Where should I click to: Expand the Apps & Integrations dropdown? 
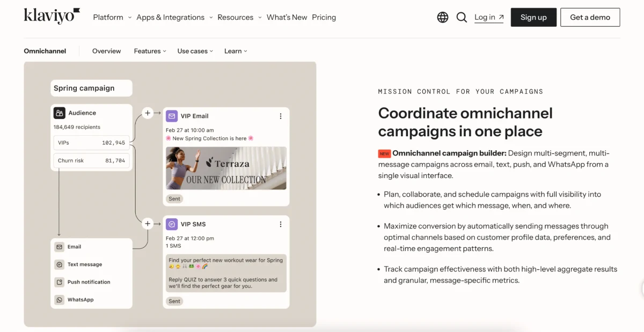174,17
